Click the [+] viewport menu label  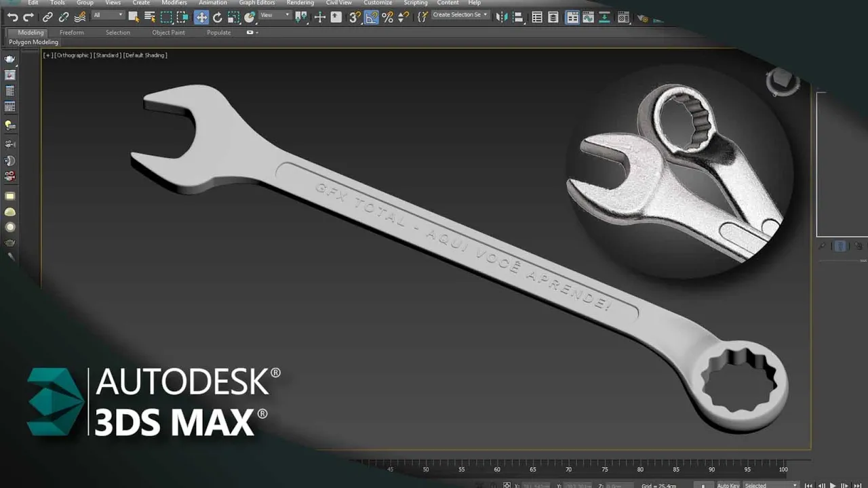point(47,56)
